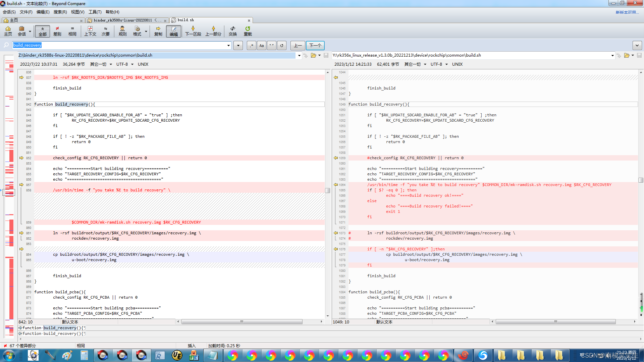
Task: Toggle match case Aa search option
Action: (262, 45)
